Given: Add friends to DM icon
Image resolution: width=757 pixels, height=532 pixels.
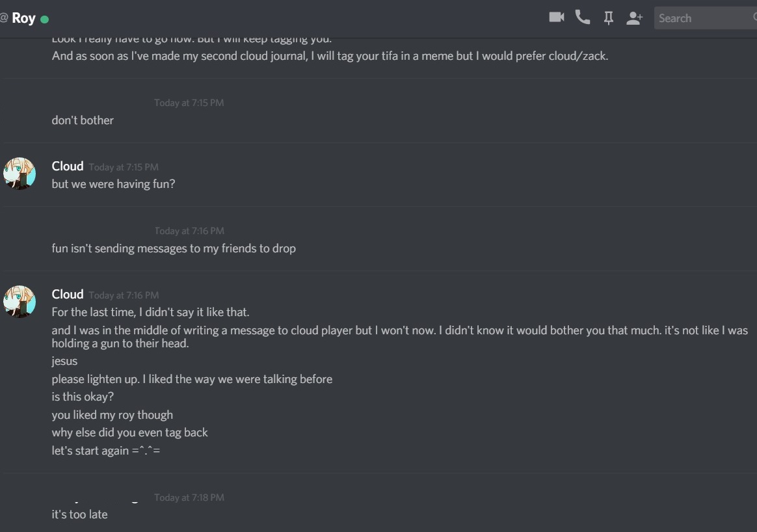Looking at the screenshot, I should (x=634, y=18).
